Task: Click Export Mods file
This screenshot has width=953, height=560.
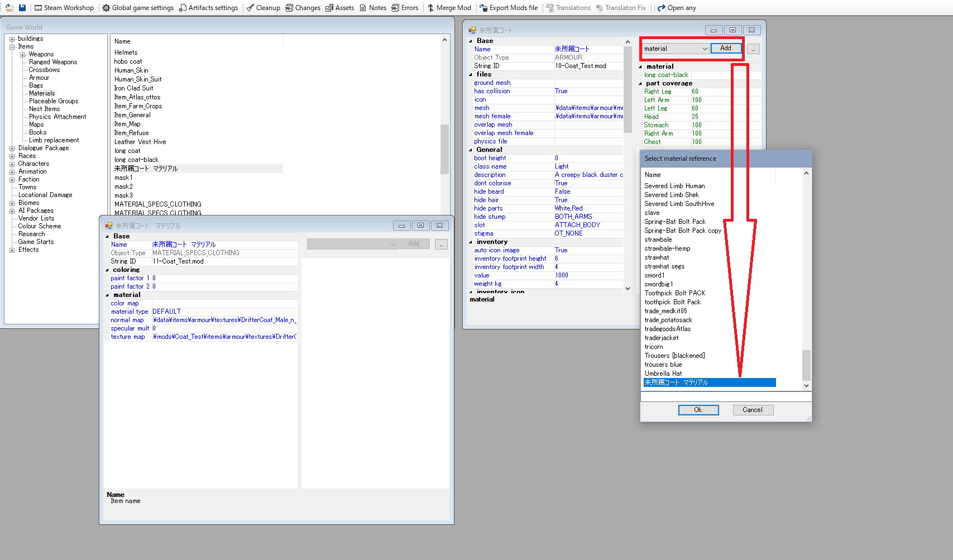Action: click(509, 8)
